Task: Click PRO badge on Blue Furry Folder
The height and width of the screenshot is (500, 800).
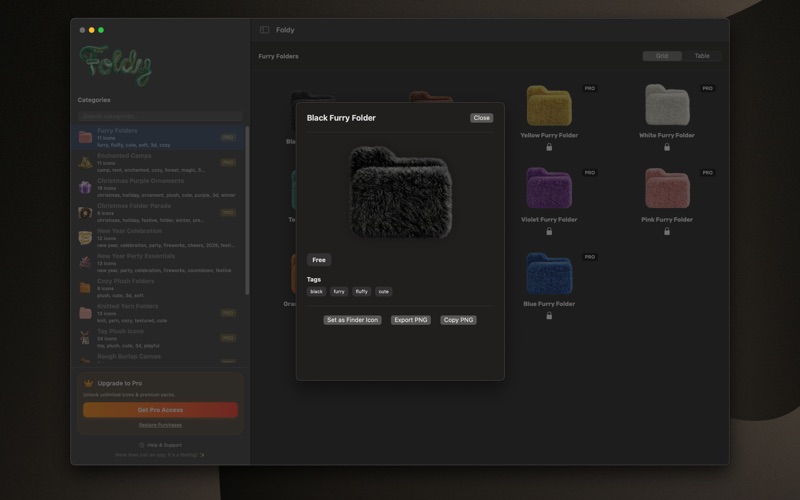Action: [x=590, y=257]
